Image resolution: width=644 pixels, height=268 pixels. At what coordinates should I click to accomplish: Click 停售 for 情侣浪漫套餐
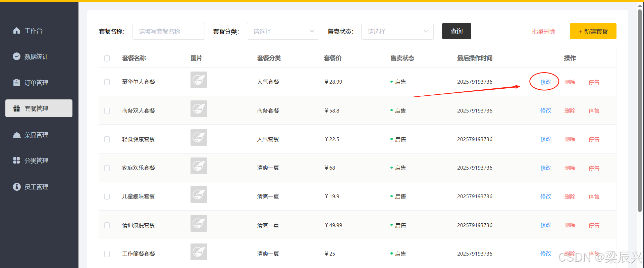pos(594,225)
